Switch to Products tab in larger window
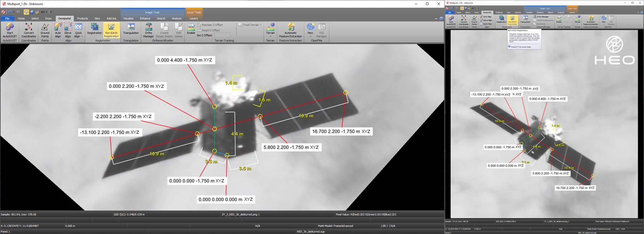Screen dimensions: 644x234 [82, 18]
